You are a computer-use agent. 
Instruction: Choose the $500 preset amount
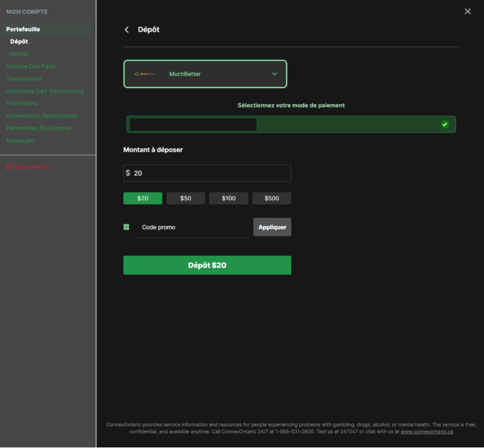(272, 199)
